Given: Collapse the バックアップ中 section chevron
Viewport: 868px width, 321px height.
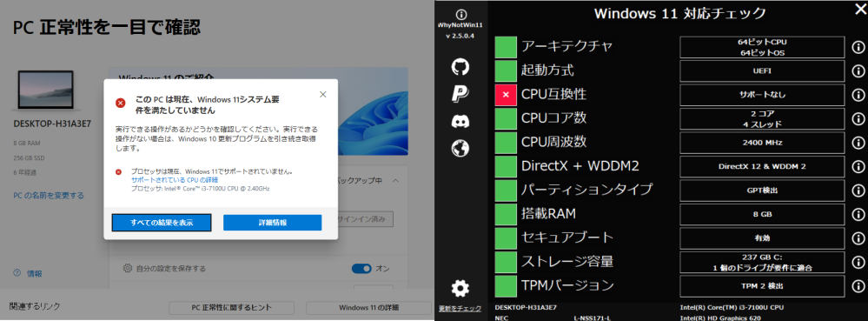Looking at the screenshot, I should (396, 181).
